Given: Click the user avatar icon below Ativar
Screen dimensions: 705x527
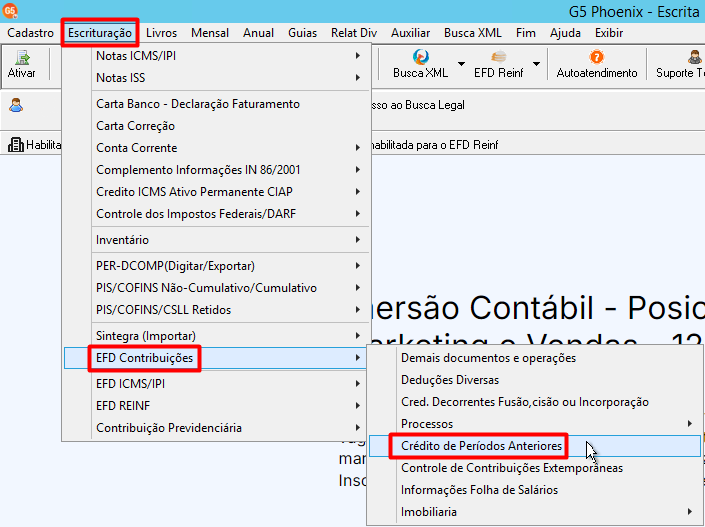Looking at the screenshot, I should pyautogui.click(x=16, y=105).
